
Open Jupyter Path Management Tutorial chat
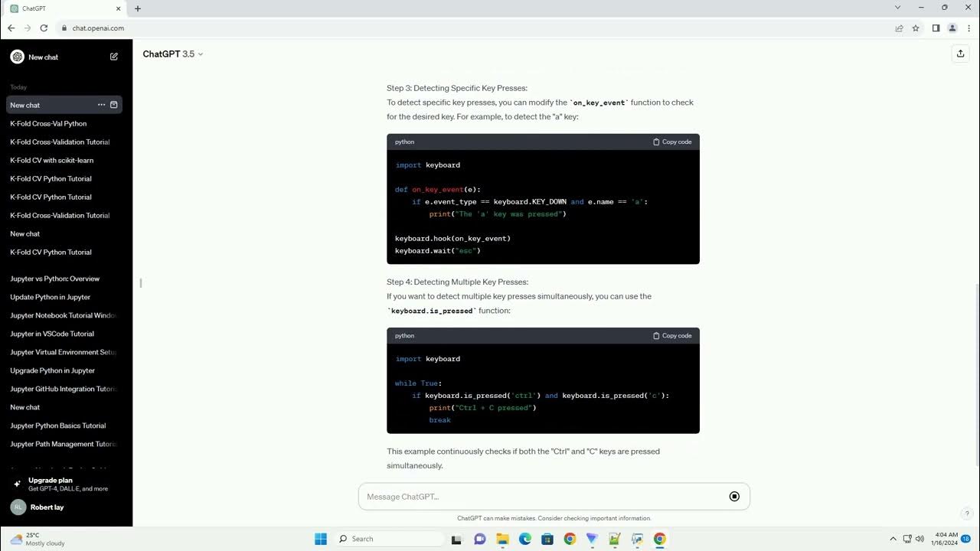tap(63, 444)
